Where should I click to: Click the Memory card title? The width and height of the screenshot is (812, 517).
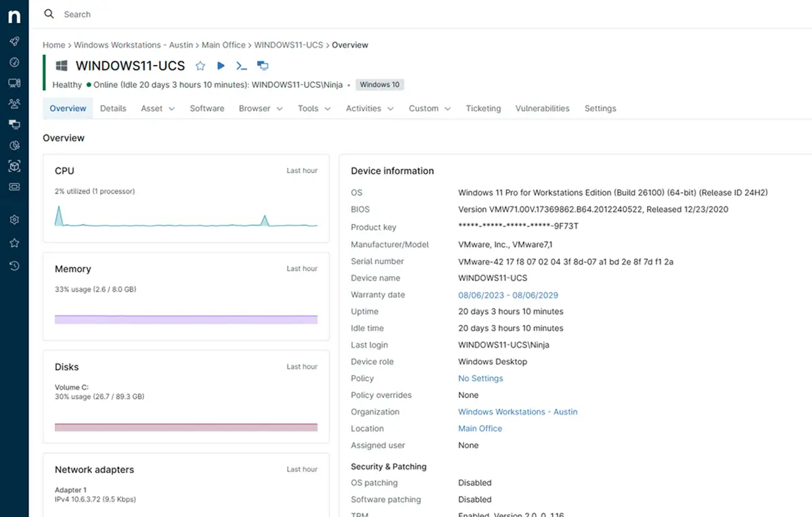point(72,269)
